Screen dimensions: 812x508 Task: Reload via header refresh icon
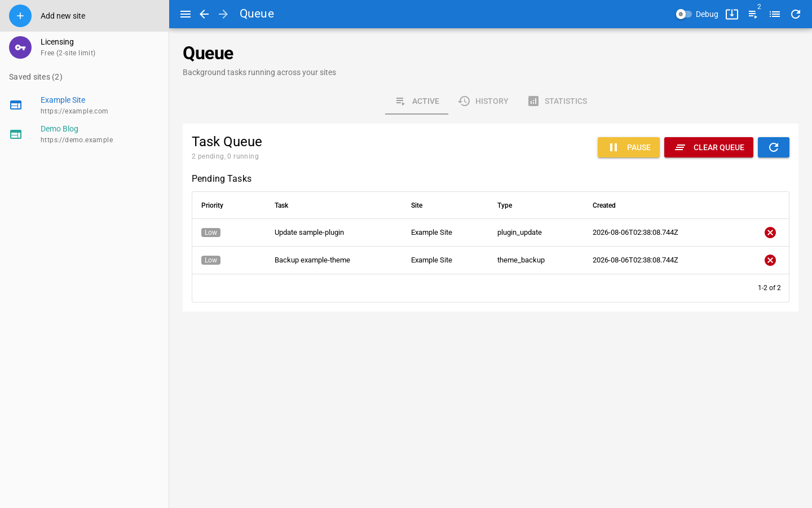tap(796, 14)
